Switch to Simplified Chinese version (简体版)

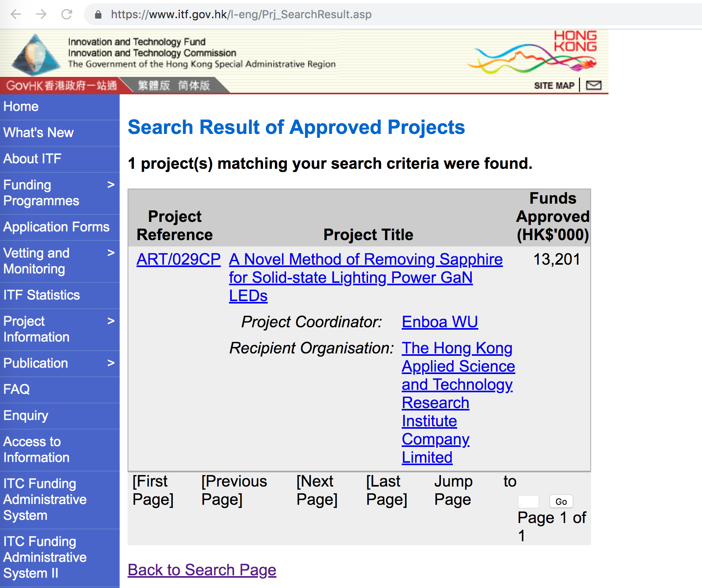click(x=194, y=85)
